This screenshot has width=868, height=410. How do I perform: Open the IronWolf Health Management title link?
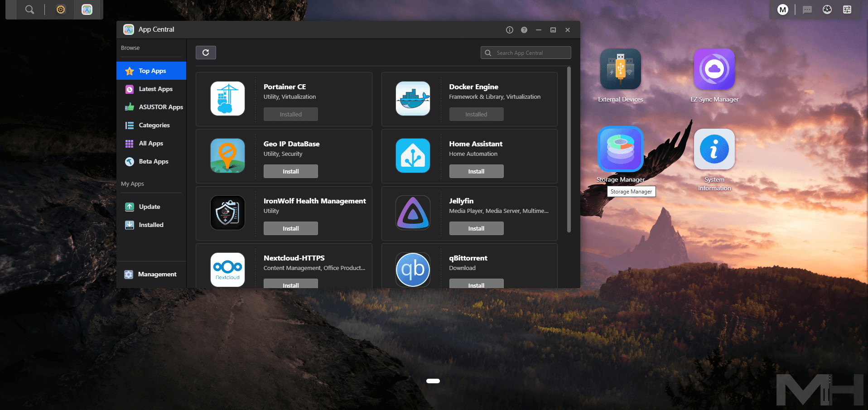[314, 201]
